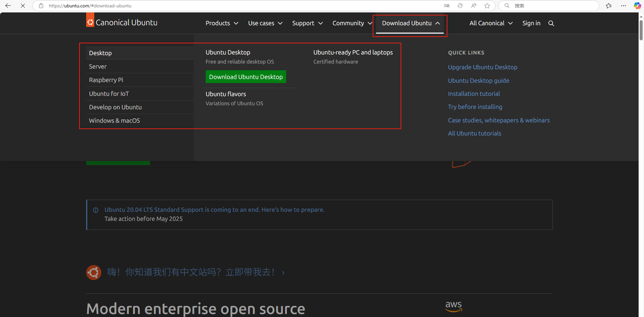Open Case studies, whitepapers & webinars link
The height and width of the screenshot is (317, 644).
pos(499,120)
